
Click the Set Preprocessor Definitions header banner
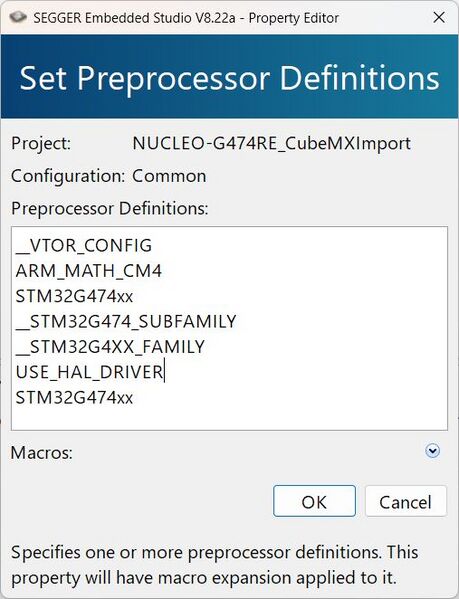230,76
